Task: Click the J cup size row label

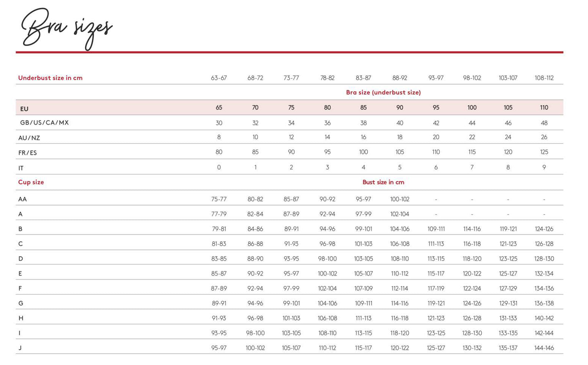Action: [20, 348]
